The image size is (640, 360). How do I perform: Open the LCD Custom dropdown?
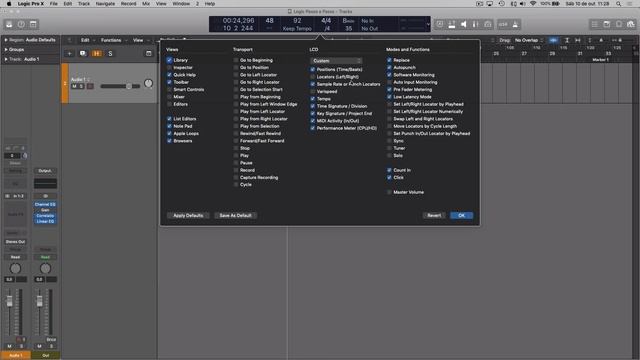coord(336,61)
